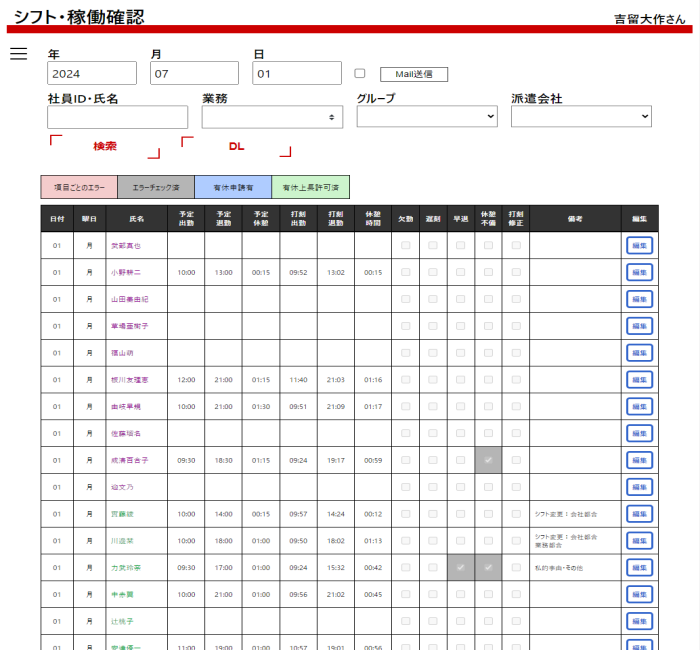This screenshot has height=650, width=700.
Task: Open the 業務 dropdown
Action: 272,117
